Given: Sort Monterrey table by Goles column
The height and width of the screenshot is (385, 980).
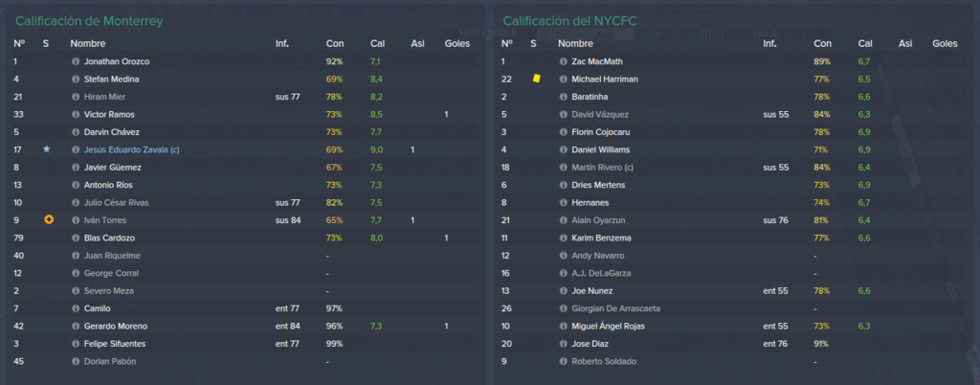Looking at the screenshot, I should (x=457, y=44).
